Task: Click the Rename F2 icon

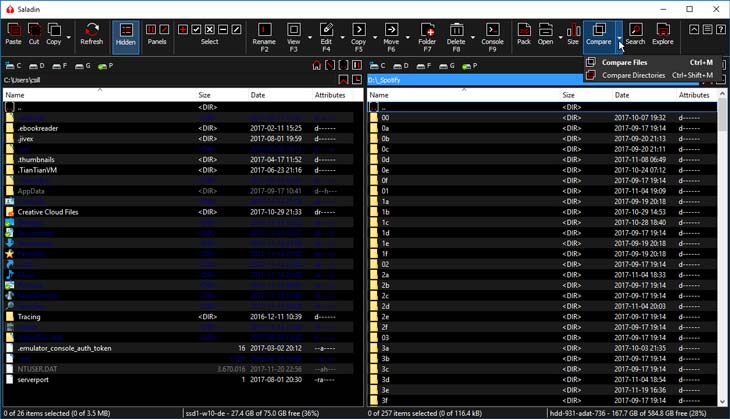Action: tap(264, 34)
